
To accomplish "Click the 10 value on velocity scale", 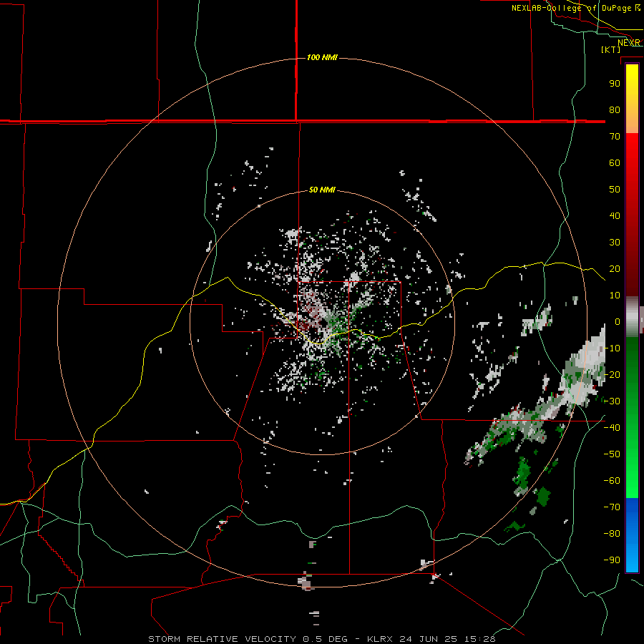I will click(x=615, y=296).
